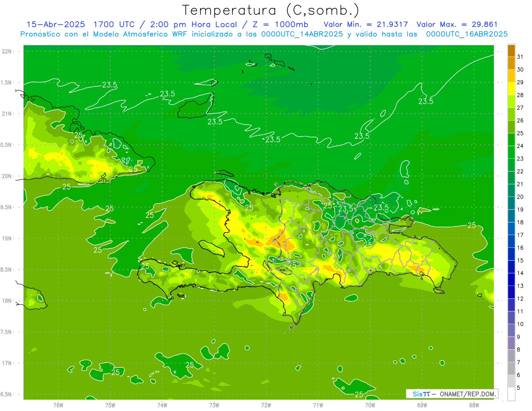Click the '20N' latitude label
Screen dimensions: 532x411
pyautogui.click(x=8, y=176)
